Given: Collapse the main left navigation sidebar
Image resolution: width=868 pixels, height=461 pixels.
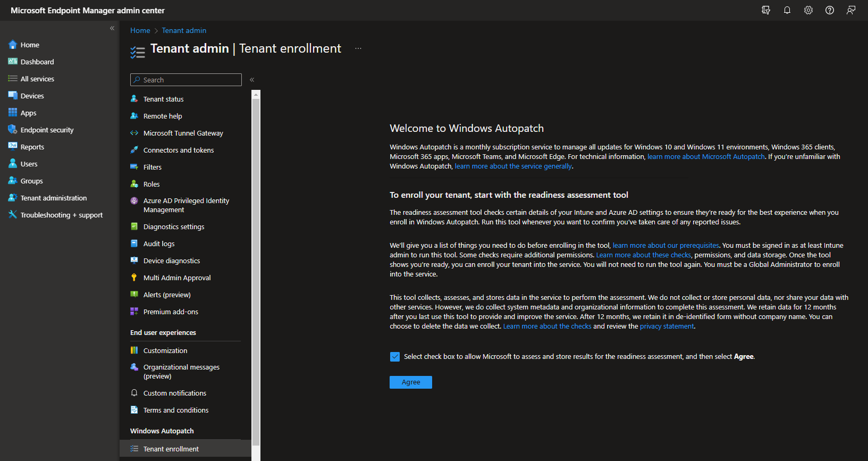Looking at the screenshot, I should click(112, 28).
